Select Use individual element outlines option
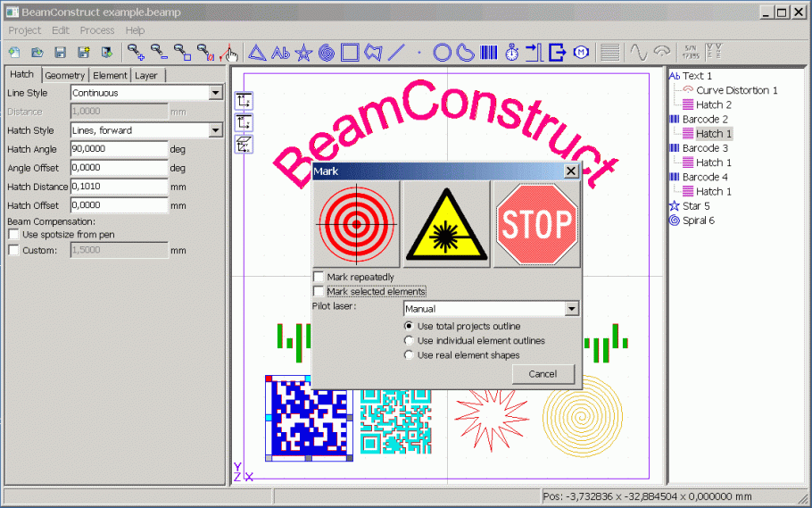This screenshot has width=812, height=508. (409, 340)
